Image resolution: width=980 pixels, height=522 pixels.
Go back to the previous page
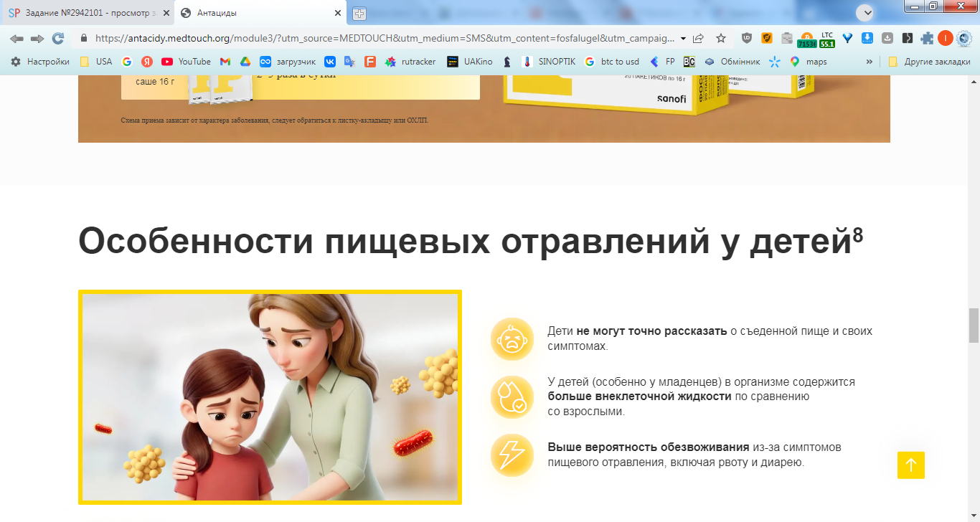[x=17, y=39]
